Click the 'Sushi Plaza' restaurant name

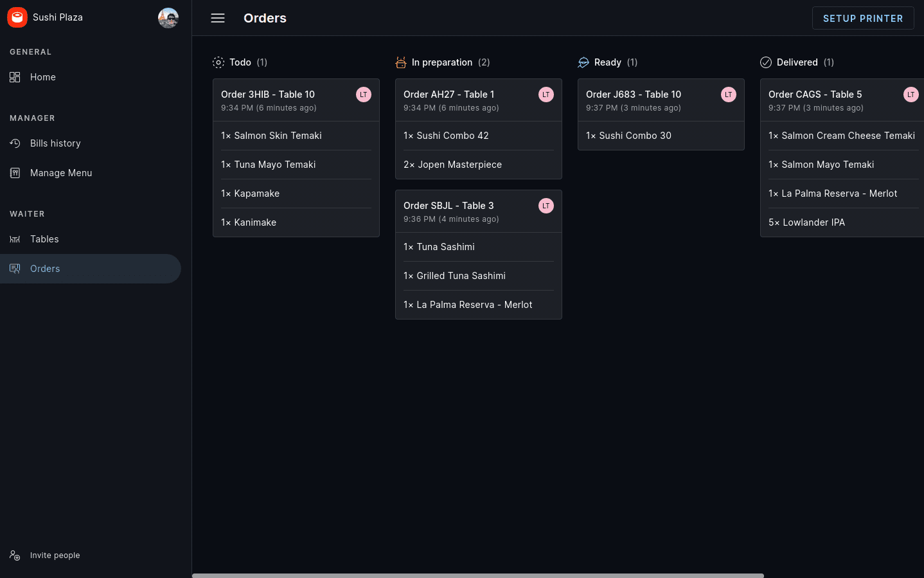(58, 17)
